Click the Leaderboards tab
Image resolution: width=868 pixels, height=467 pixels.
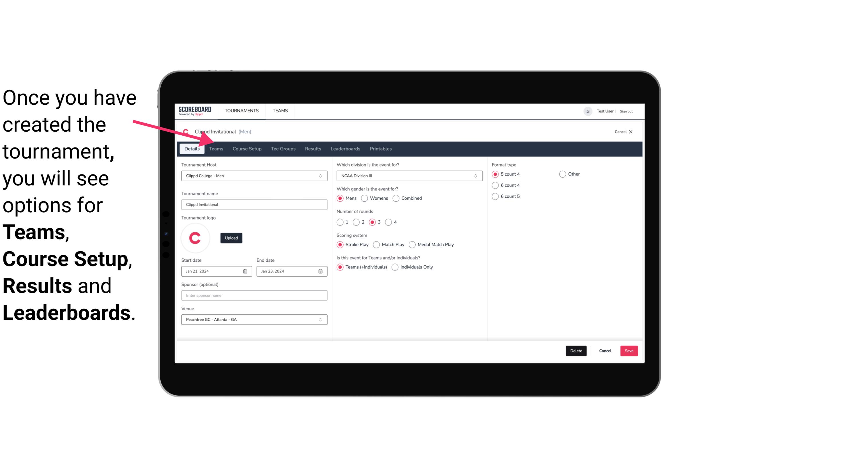point(345,148)
